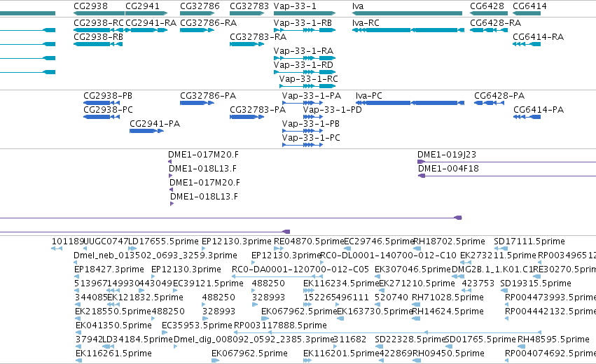Select BAC clone DME1-019J23 label
Image resolution: width=596 pixels, height=364 pixels.
tap(447, 155)
